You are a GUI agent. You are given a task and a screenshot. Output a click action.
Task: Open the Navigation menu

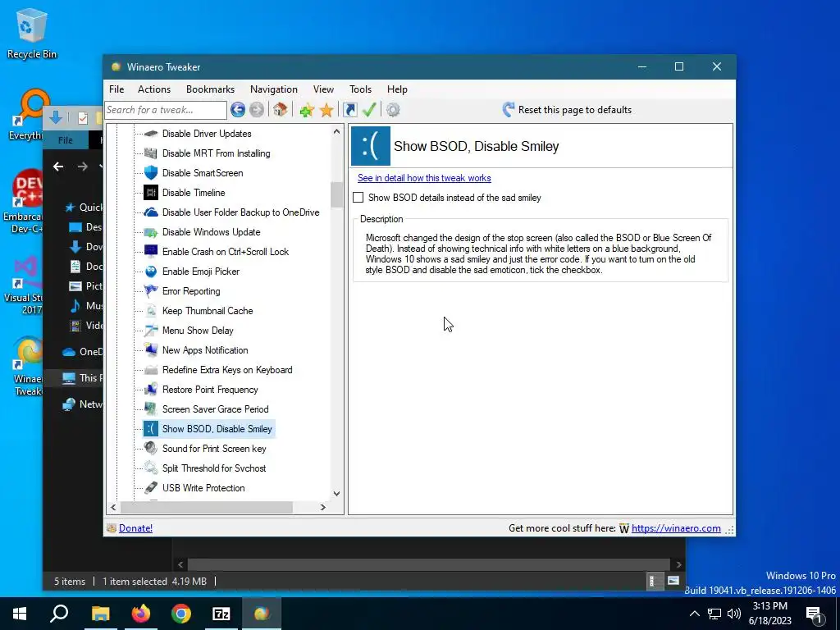274,89
